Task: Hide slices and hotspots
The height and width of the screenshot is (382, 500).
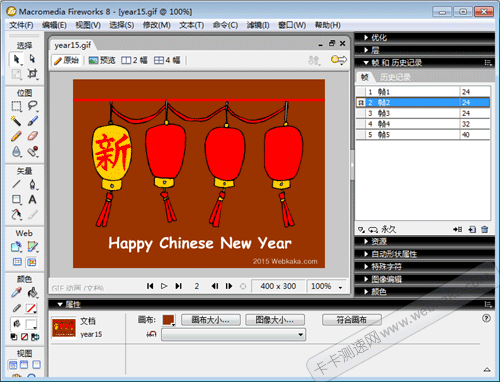Action: point(17,262)
